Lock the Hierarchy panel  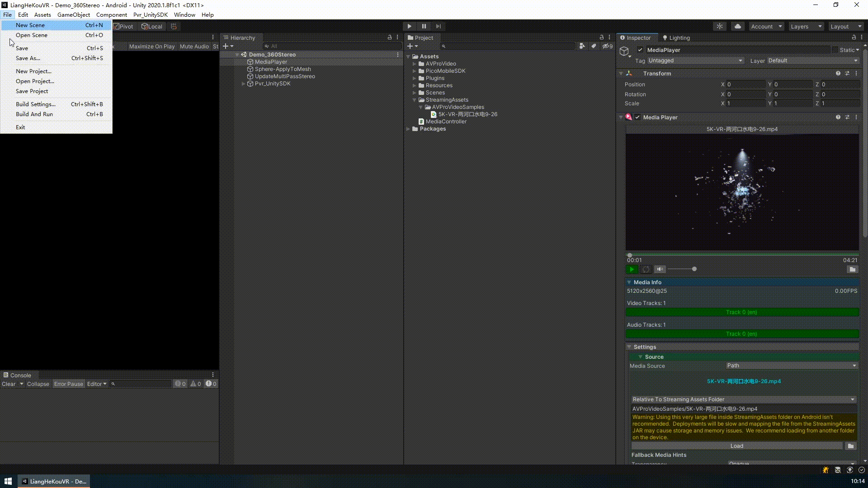(389, 38)
